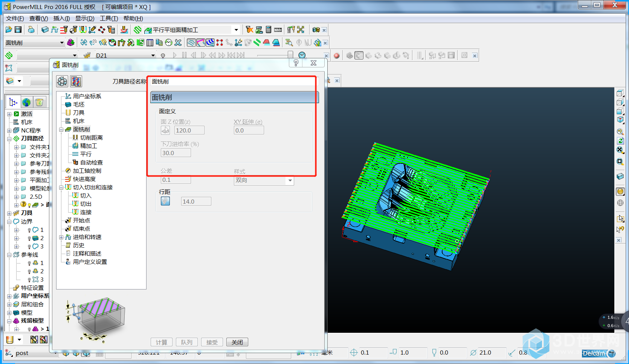Toggle light bulb under 残留模型
This screenshot has width=629, height=364.
[29, 329]
